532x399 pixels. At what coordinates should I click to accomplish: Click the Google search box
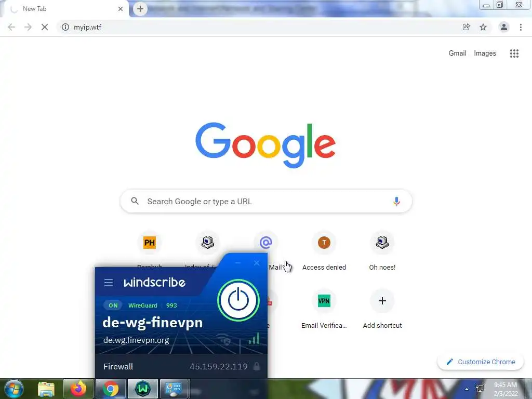click(267, 201)
